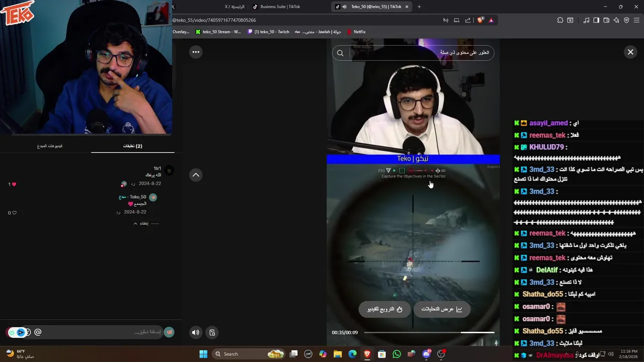Image resolution: width=644 pixels, height=362 pixels.
Task: Open Microsoft Edge from the taskbar
Action: pyautogui.click(x=353, y=354)
